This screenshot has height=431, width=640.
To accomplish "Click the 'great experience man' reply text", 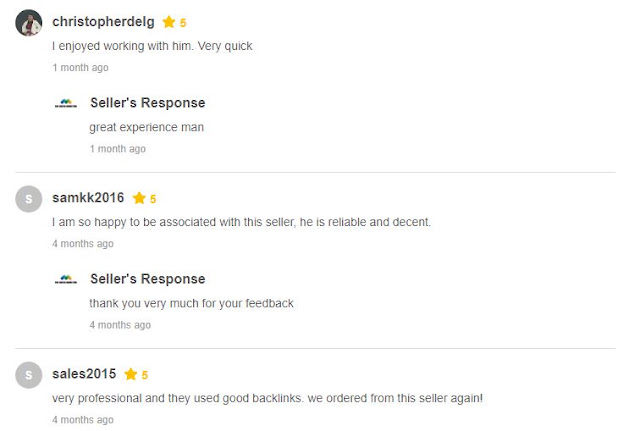I will click(x=147, y=127).
